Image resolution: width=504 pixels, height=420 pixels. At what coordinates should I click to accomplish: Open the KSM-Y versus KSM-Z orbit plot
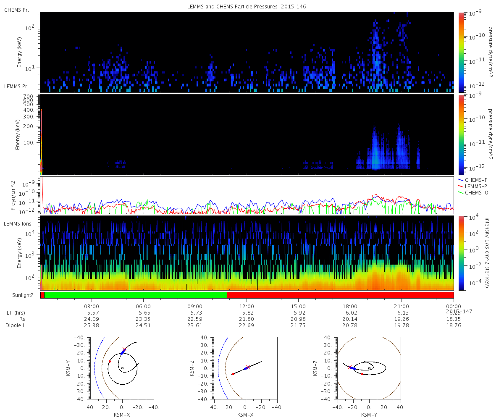tap(369, 367)
